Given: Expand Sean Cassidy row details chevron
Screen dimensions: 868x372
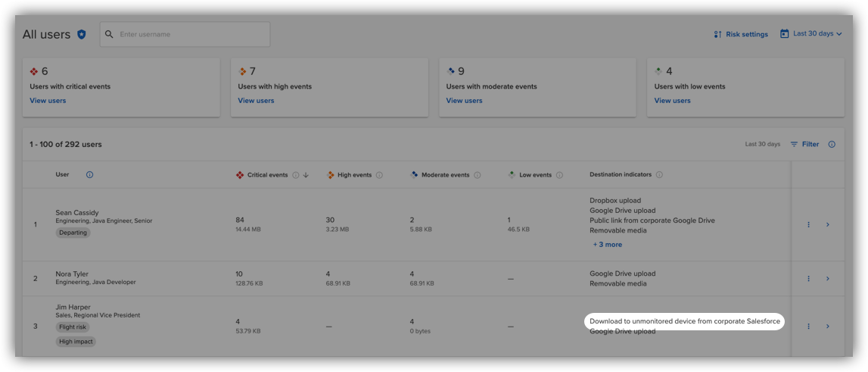Looking at the screenshot, I should (x=827, y=224).
